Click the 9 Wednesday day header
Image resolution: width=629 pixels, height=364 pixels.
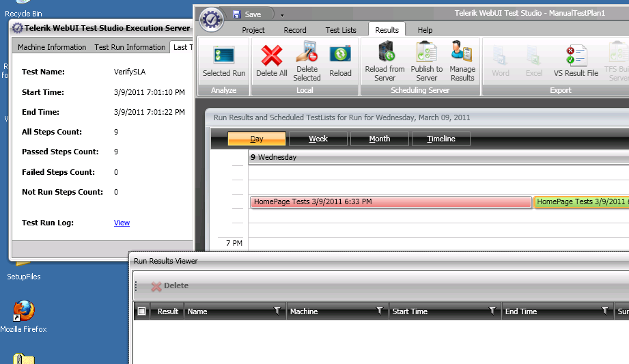pyautogui.click(x=439, y=157)
